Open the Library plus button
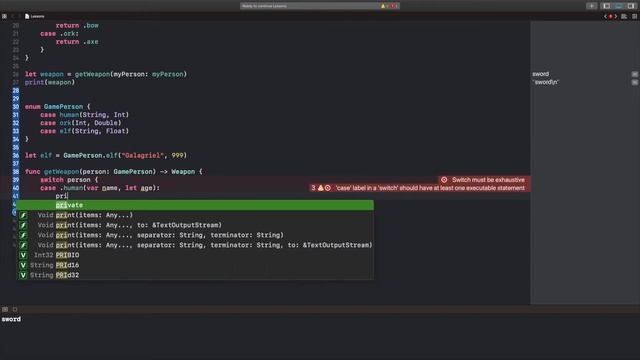This screenshot has width=640, height=360. pyautogui.click(x=591, y=6)
